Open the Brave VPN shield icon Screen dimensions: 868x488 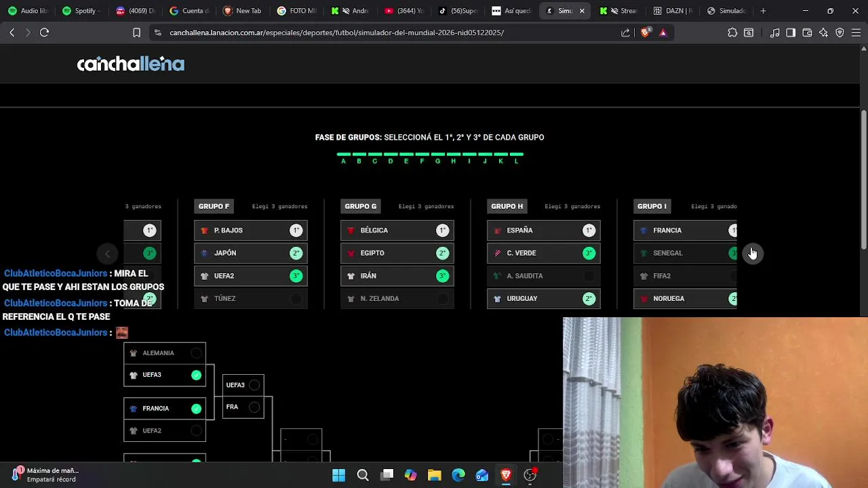840,33
